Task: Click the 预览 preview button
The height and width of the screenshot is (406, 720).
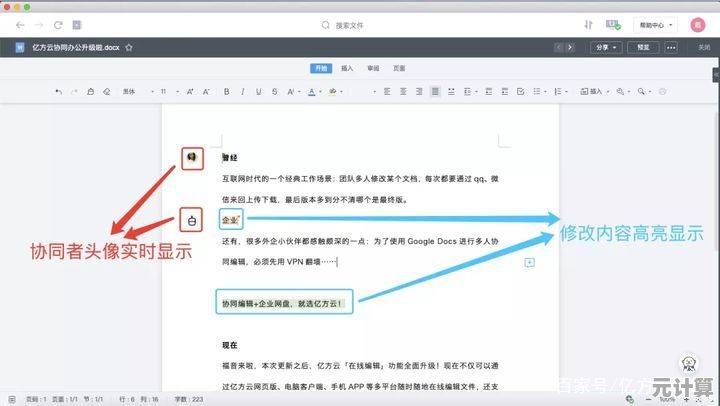Action: (x=644, y=47)
